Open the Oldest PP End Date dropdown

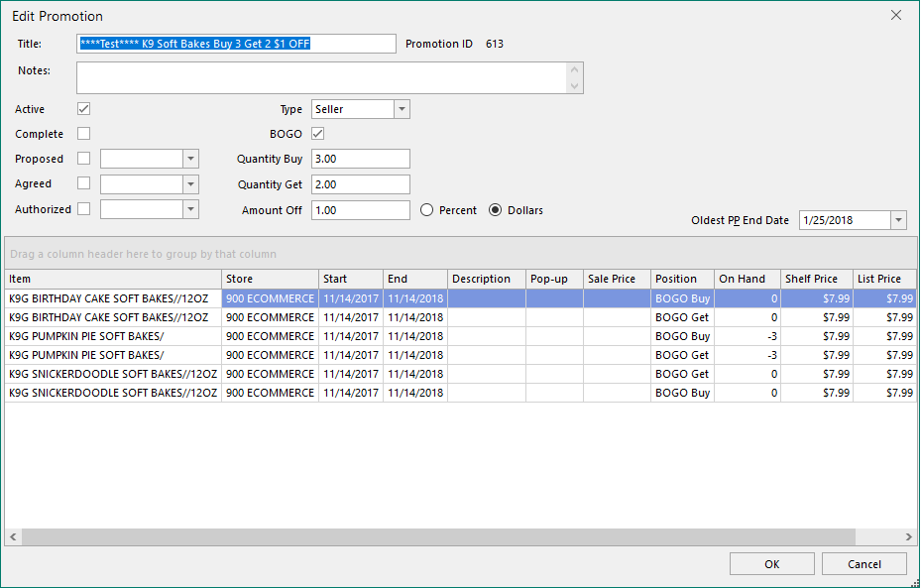(898, 220)
